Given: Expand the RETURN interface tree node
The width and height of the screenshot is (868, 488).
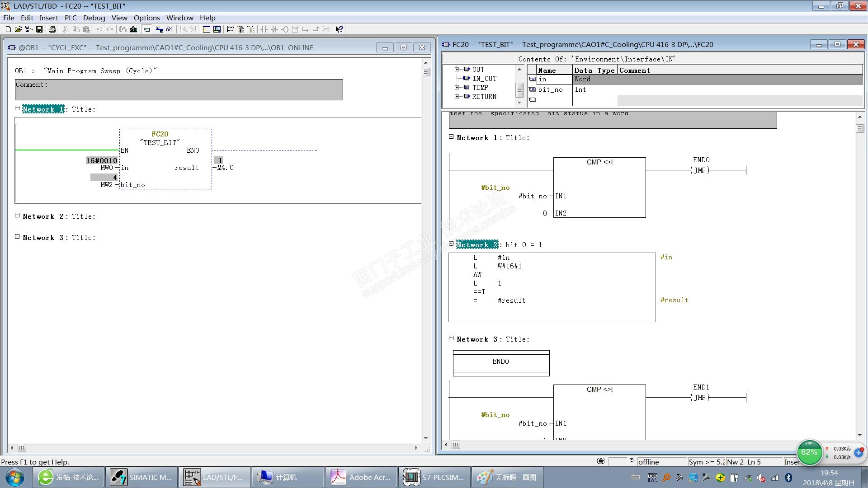Looking at the screenshot, I should click(457, 97).
